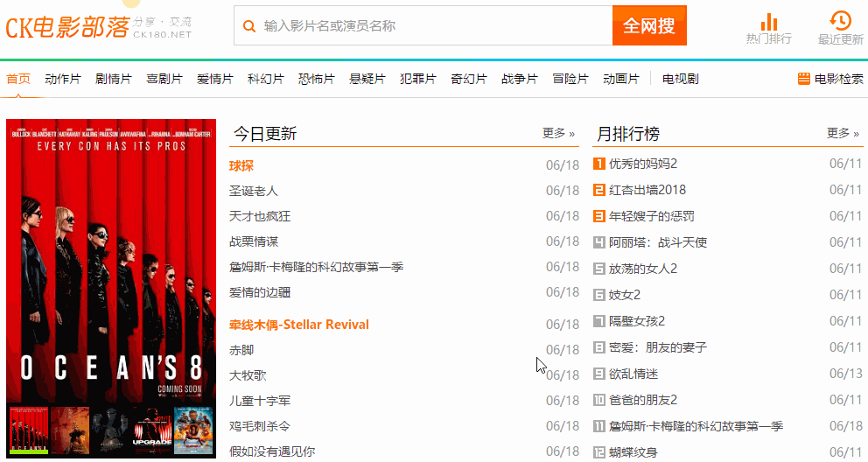Click the hot rankings bar chart icon
This screenshot has width=868, height=462.
point(768,22)
